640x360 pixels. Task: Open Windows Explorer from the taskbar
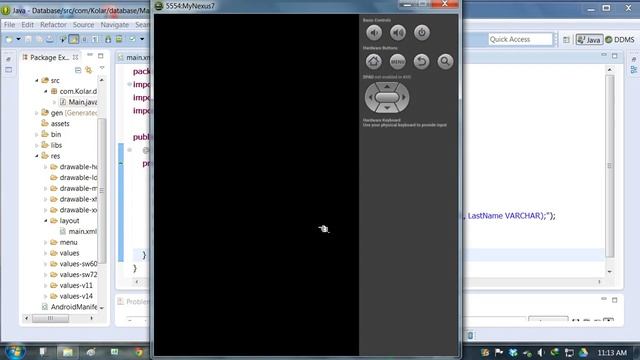67,352
